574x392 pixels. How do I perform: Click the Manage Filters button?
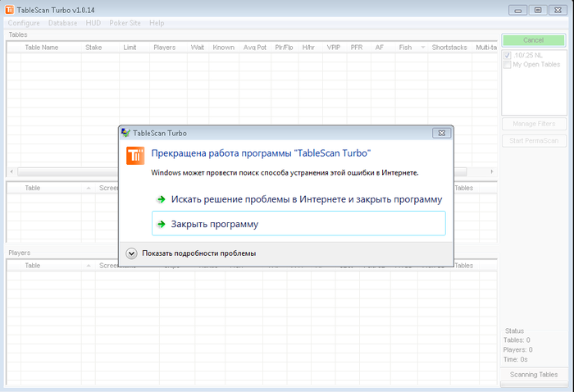coord(534,124)
